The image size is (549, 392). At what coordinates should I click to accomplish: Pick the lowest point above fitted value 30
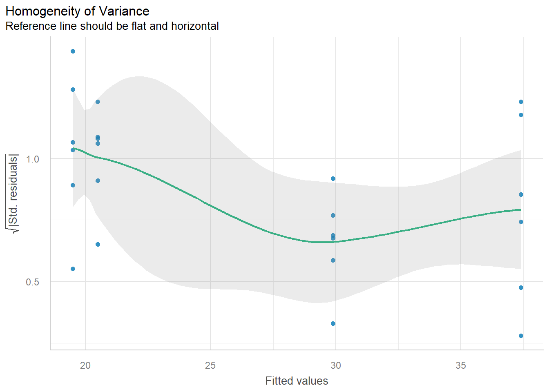pyautogui.click(x=333, y=324)
